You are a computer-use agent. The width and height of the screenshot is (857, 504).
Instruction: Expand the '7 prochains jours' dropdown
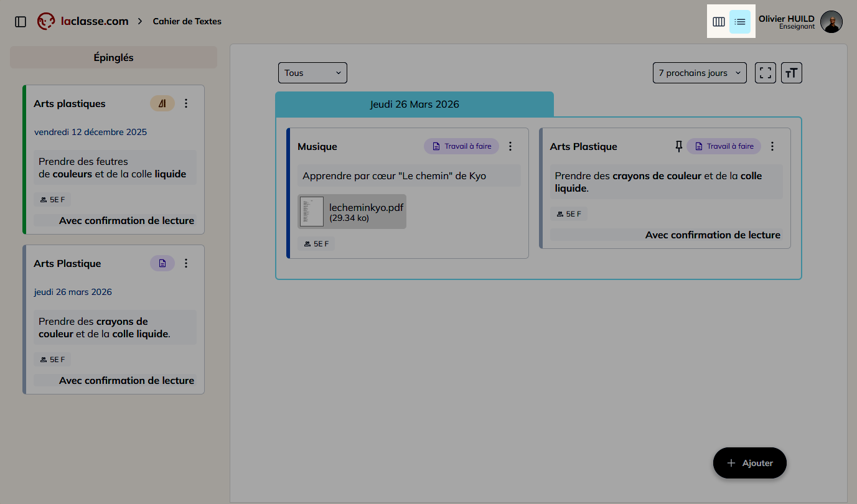pos(700,73)
